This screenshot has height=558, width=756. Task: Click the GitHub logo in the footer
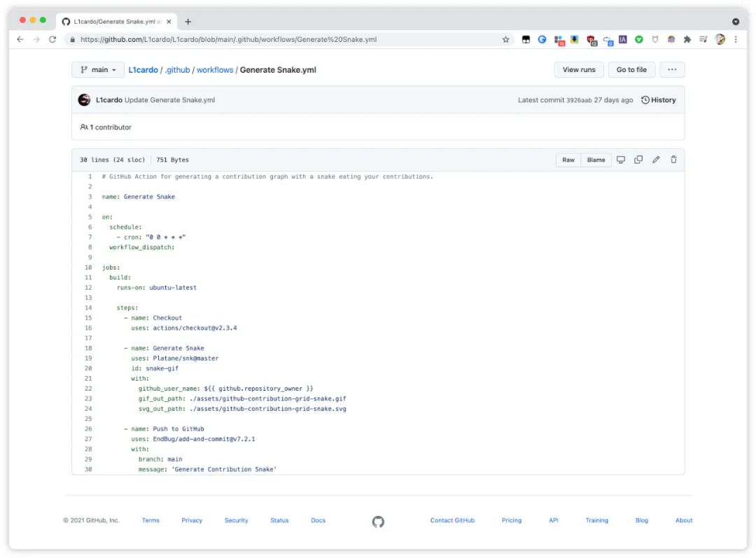378,521
